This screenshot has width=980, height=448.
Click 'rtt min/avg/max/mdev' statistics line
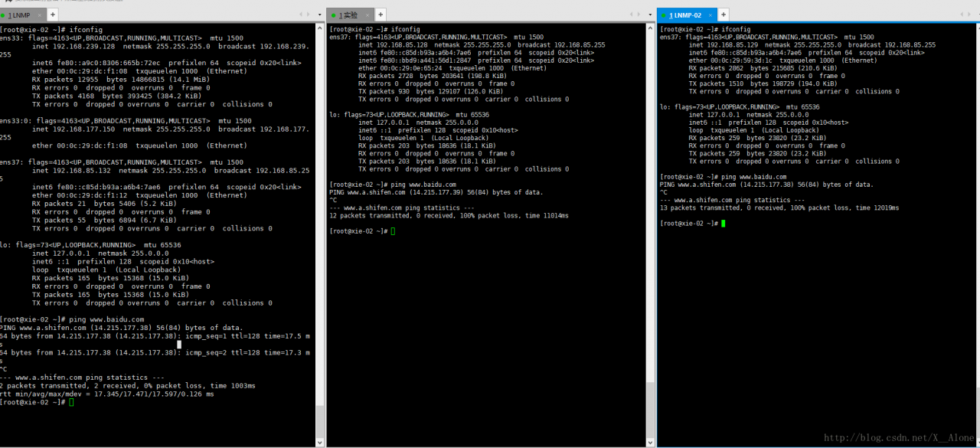click(x=107, y=394)
